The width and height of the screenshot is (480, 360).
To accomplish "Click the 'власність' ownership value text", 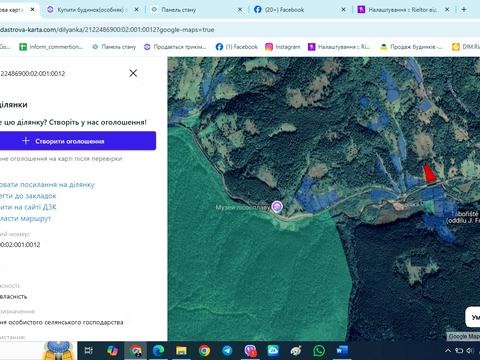I will [13, 297].
